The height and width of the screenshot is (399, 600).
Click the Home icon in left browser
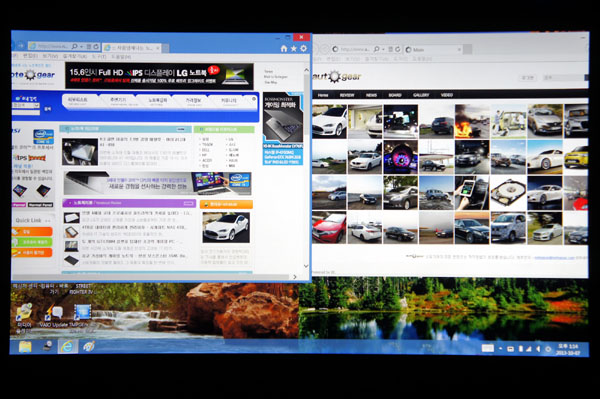click(x=284, y=49)
